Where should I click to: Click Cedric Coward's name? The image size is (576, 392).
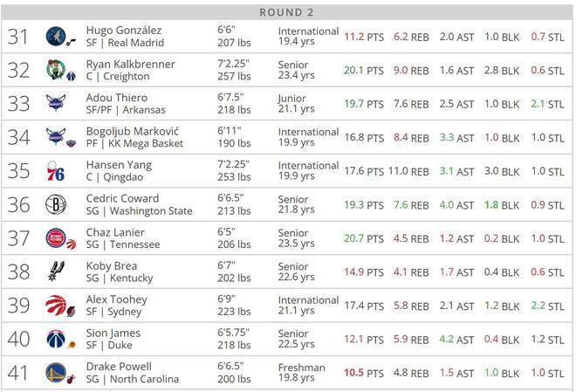pos(124,199)
